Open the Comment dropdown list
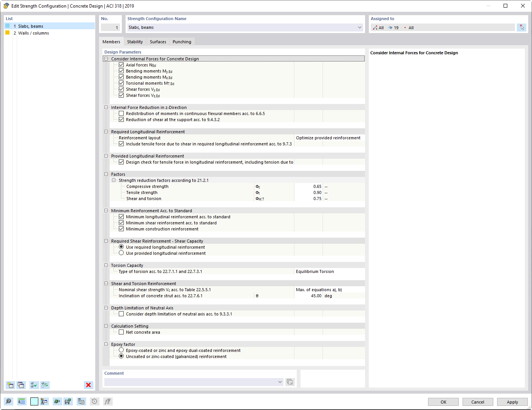This screenshot has width=532, height=410. tap(280, 382)
